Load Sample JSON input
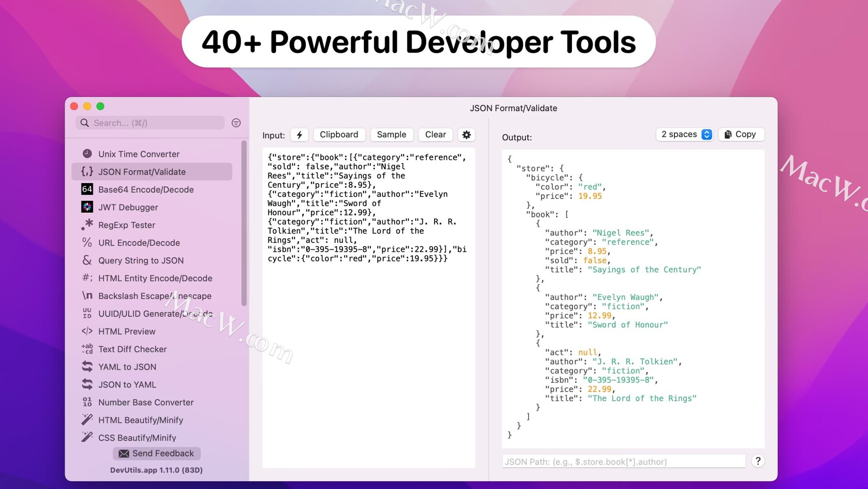The height and width of the screenshot is (489, 868). [x=392, y=135]
